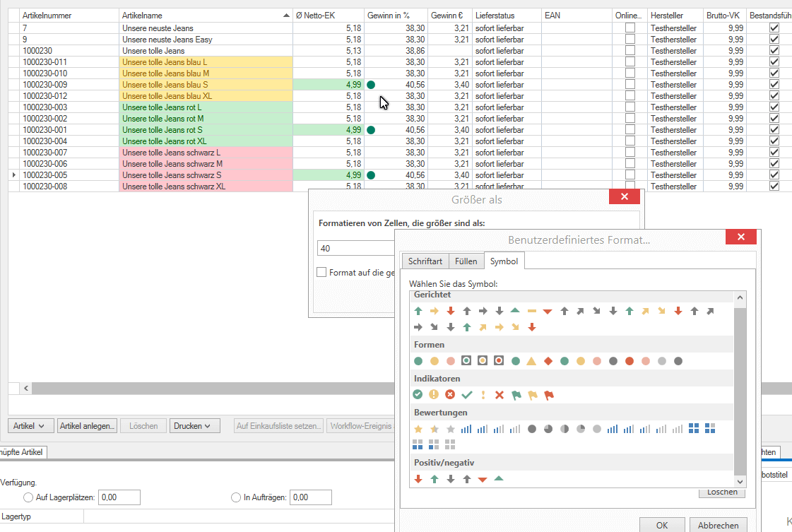
Task: Select the red diamond shape under Formen
Action: point(548,361)
